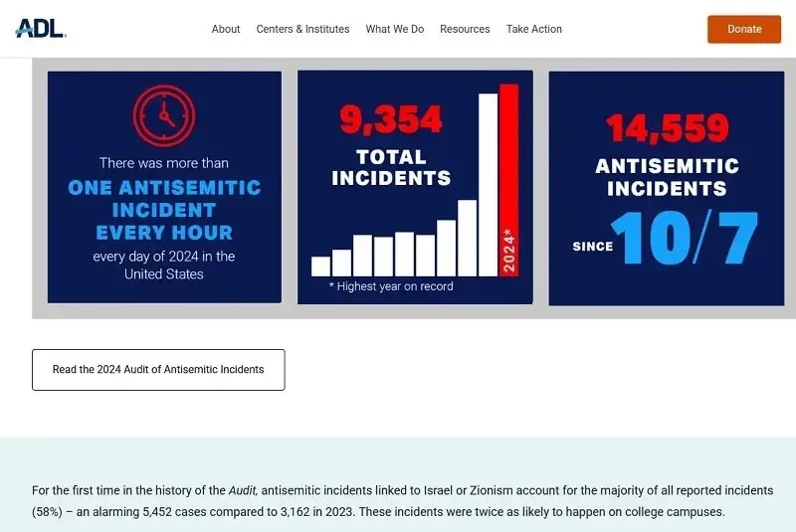Click the red 14,559 figure

tap(668, 128)
